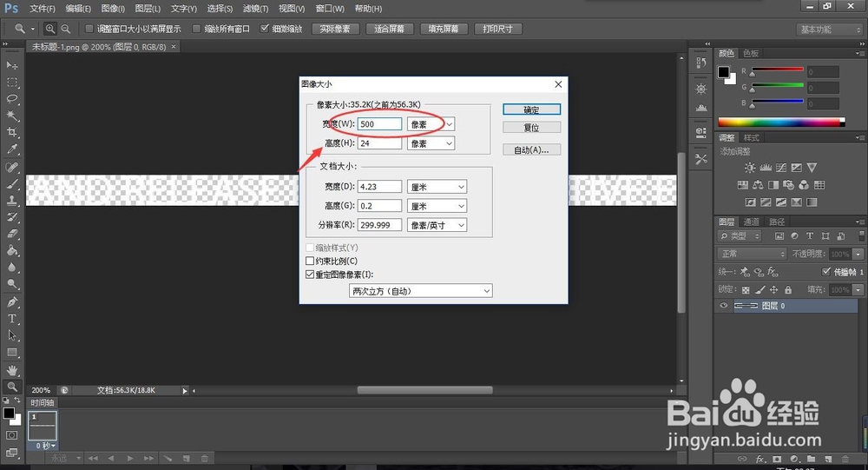Screen dimensions: 868x470
Task: Enable the 约束比例 checkbox
Action: tap(310, 261)
